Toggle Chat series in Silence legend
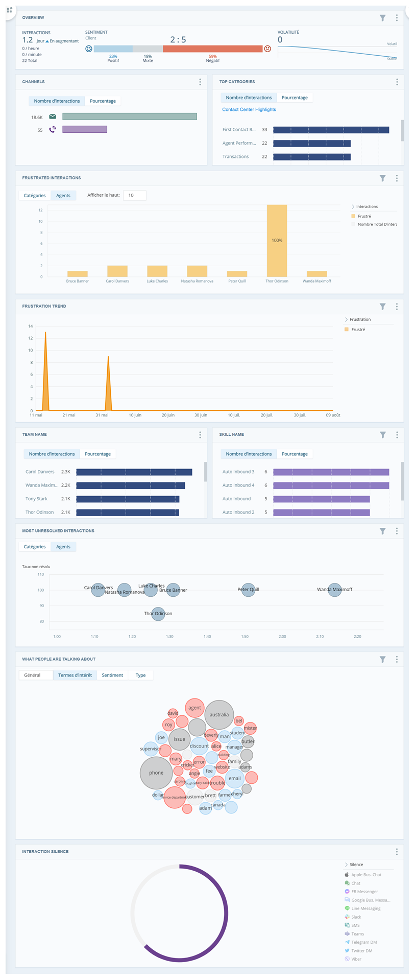 pyautogui.click(x=353, y=883)
